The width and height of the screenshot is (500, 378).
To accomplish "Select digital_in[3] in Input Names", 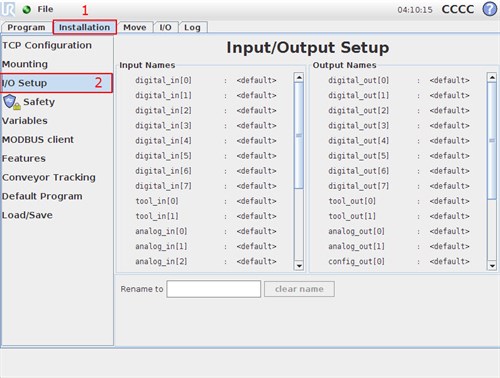I will click(163, 126).
